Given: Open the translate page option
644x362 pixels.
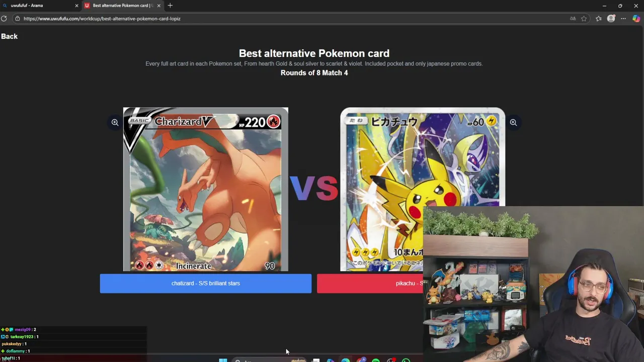Looking at the screenshot, I should tap(573, 19).
